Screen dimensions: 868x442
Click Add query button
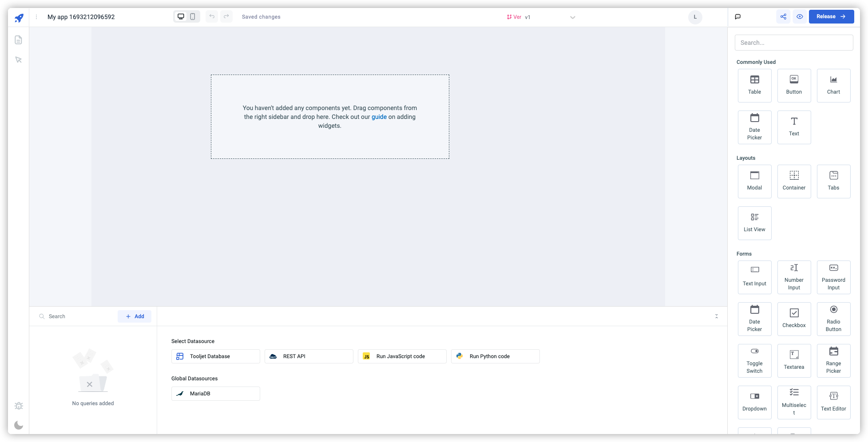click(135, 316)
